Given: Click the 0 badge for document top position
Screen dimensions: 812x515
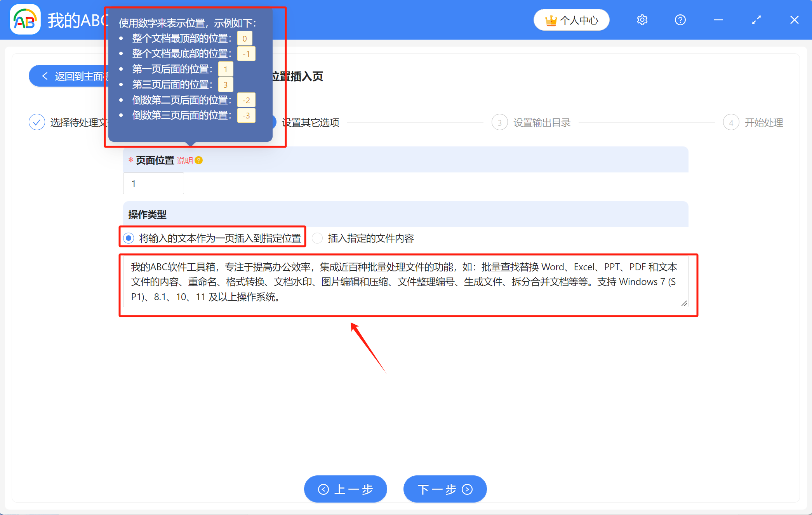Looking at the screenshot, I should pyautogui.click(x=244, y=38).
